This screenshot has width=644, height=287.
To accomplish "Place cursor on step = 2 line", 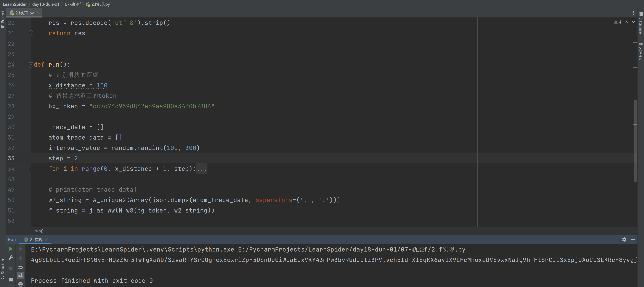I will coord(63,158).
